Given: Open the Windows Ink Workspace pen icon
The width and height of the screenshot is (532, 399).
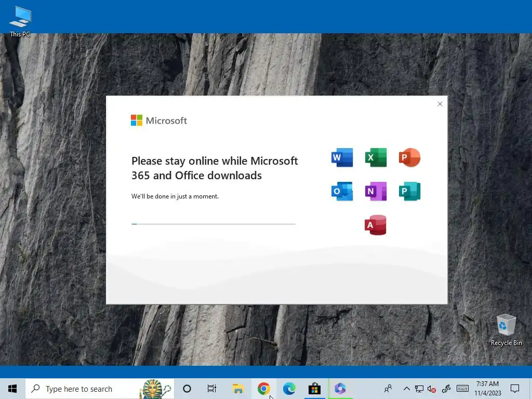Looking at the screenshot, I should coord(446,389).
